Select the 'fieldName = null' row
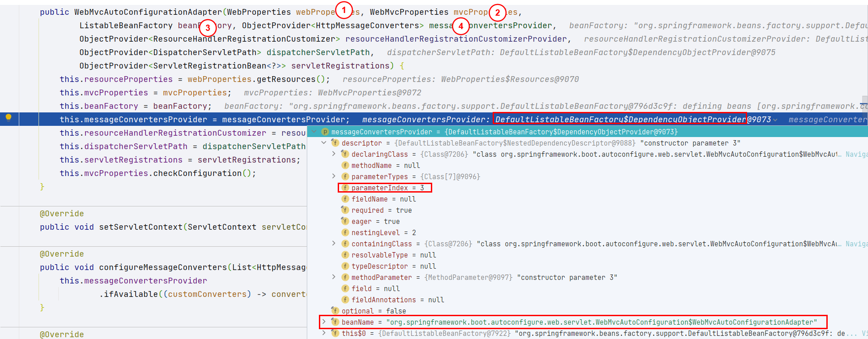 [588, 199]
